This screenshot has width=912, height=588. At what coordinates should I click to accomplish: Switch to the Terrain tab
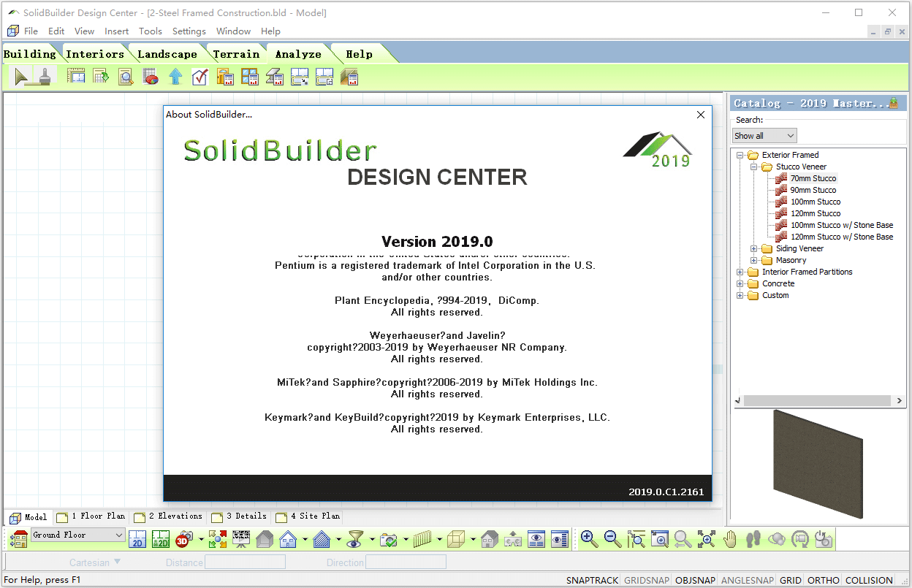tap(236, 54)
